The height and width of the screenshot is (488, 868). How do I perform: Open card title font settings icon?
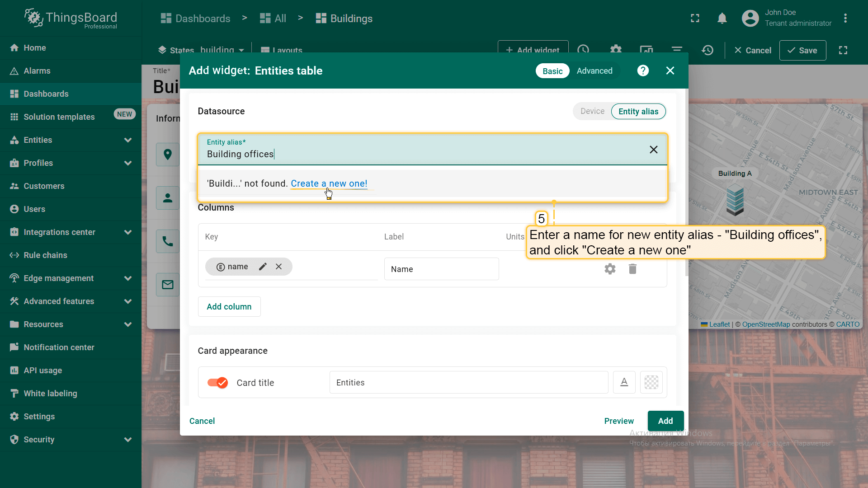tap(624, 382)
